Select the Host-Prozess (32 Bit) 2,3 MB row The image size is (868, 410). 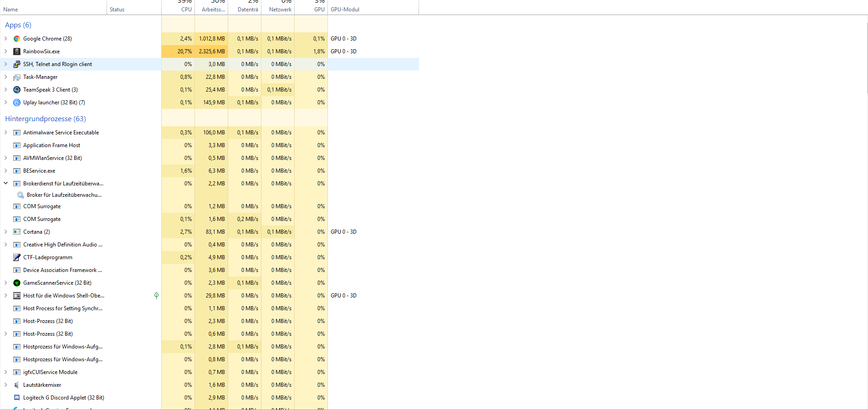pyautogui.click(x=209, y=321)
